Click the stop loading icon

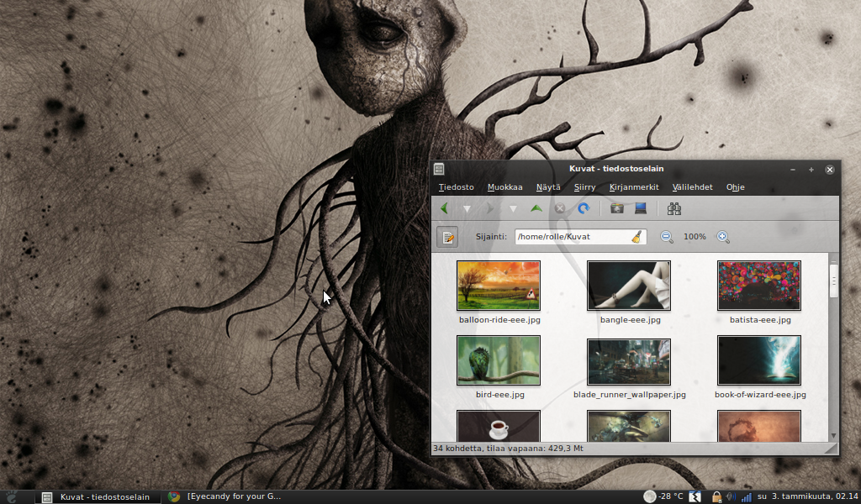[x=559, y=208]
